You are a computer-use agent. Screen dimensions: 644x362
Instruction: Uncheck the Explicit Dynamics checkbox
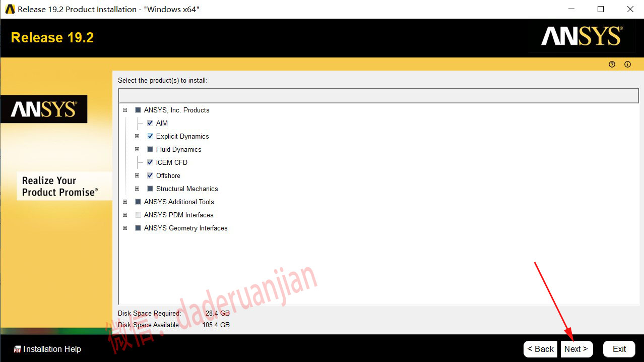(x=150, y=136)
